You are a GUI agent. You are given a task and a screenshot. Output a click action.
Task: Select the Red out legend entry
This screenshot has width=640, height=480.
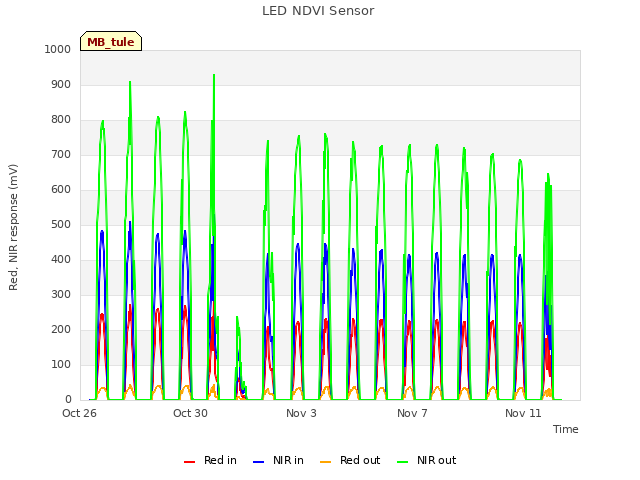coord(350,460)
